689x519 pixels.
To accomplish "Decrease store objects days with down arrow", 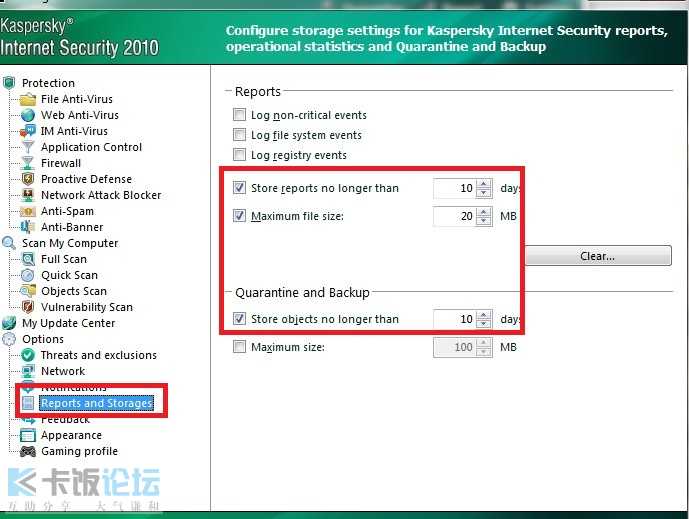I will click(483, 323).
